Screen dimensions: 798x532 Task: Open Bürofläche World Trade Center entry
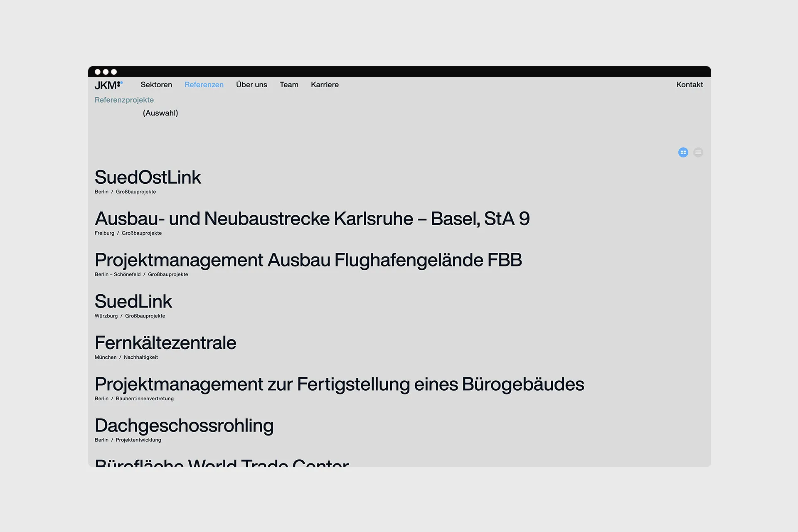tap(222, 462)
